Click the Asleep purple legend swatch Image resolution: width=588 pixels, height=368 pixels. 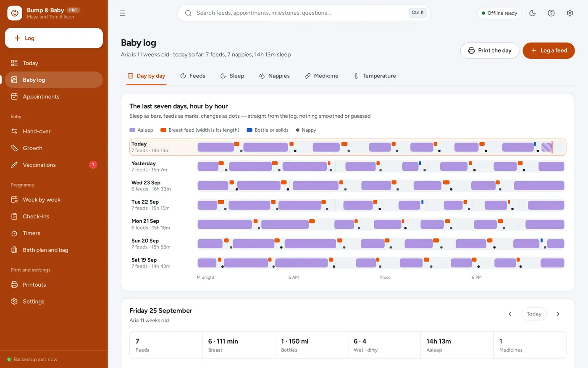(132, 130)
